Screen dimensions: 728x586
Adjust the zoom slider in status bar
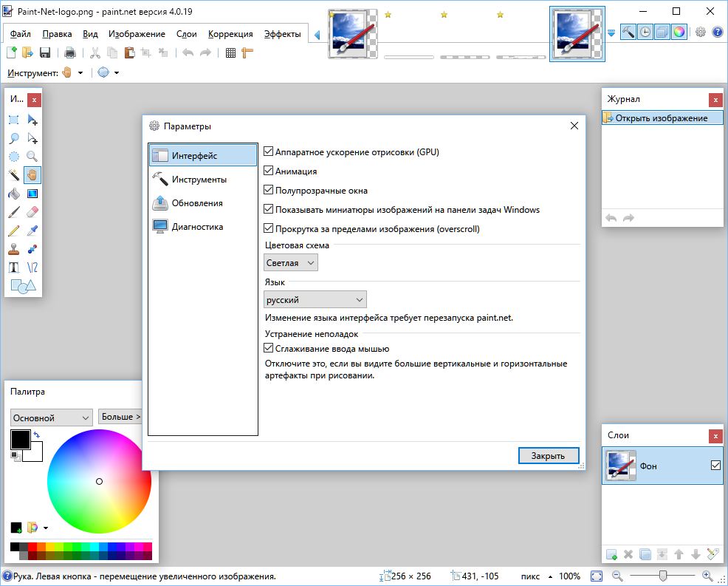(662, 576)
